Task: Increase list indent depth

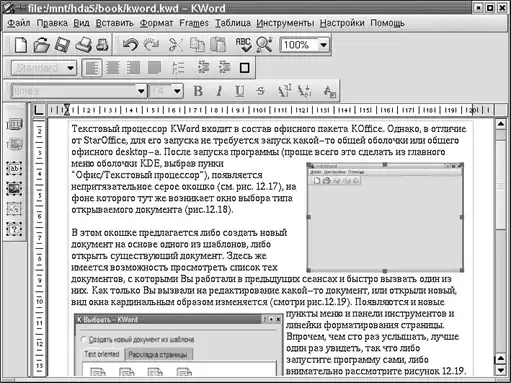Action: (224, 68)
